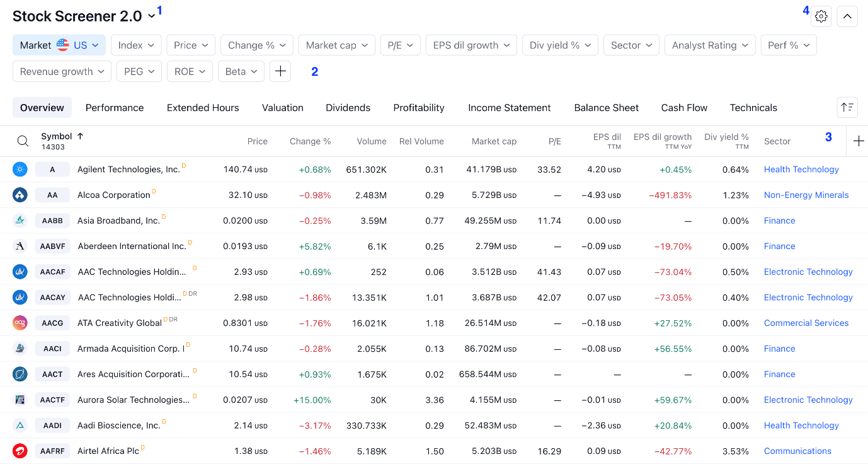Open the P/E filter dropdown

click(401, 45)
